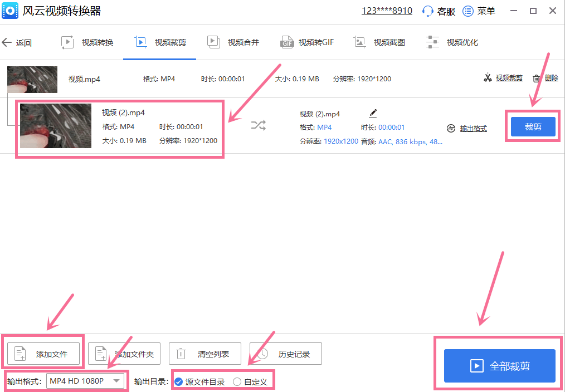Click file name 视频.mp4 text
The height and width of the screenshot is (392, 565).
(84, 79)
